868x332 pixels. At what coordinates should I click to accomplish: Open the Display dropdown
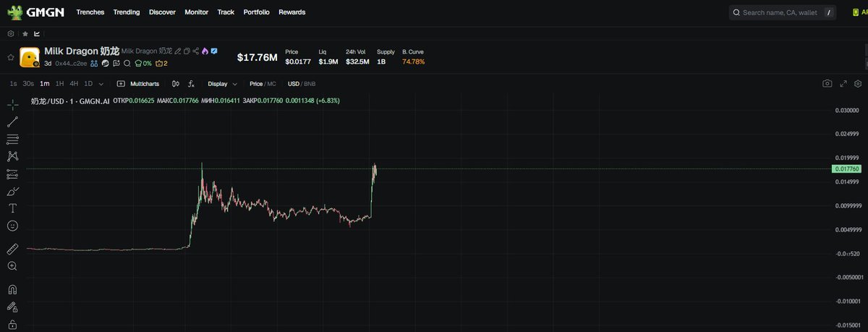coord(222,84)
